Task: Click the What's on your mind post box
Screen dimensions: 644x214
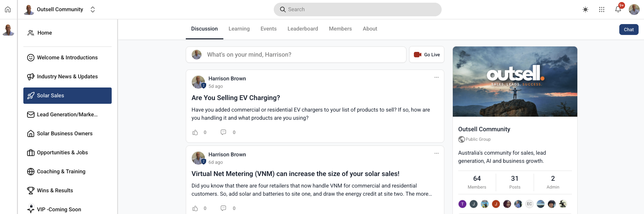Action: click(296, 55)
